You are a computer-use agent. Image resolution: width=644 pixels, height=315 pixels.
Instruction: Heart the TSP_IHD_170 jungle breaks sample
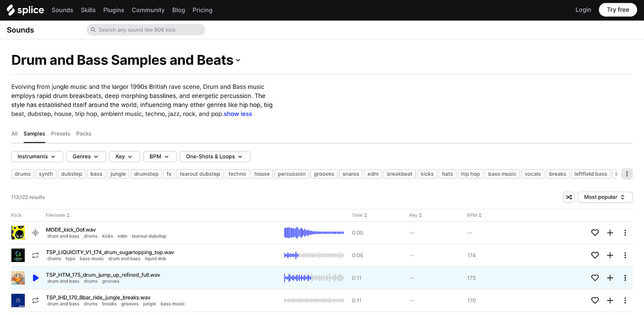[595, 300]
